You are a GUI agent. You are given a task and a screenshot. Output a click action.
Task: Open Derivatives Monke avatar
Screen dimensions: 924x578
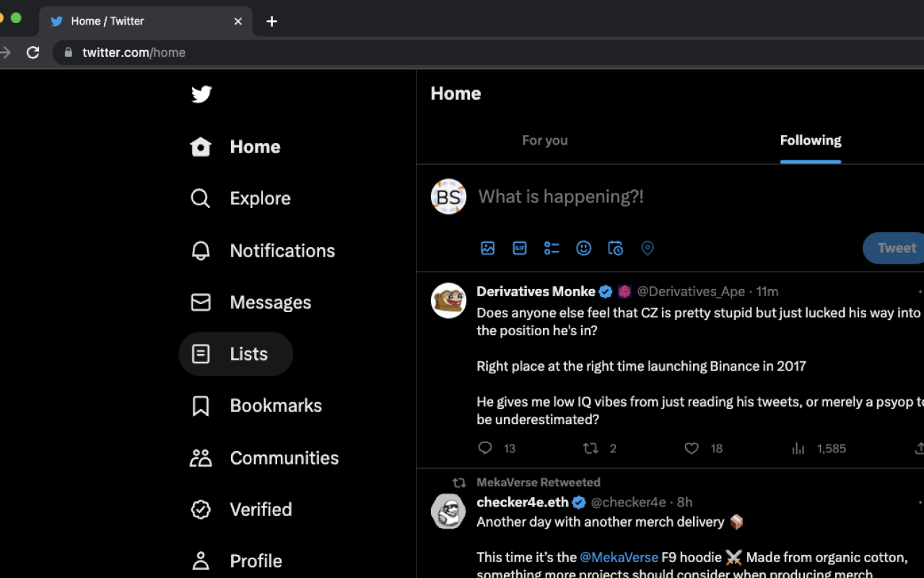point(448,301)
